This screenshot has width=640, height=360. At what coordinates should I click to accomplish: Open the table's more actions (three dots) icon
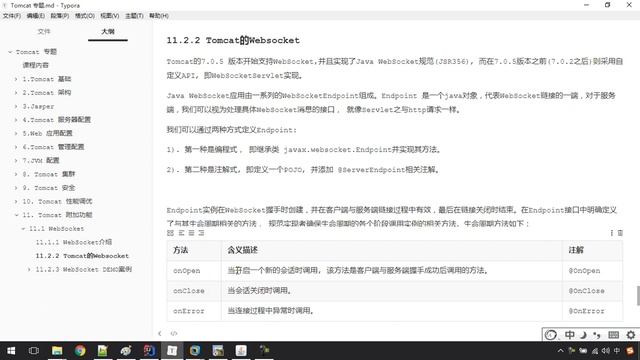611,233
